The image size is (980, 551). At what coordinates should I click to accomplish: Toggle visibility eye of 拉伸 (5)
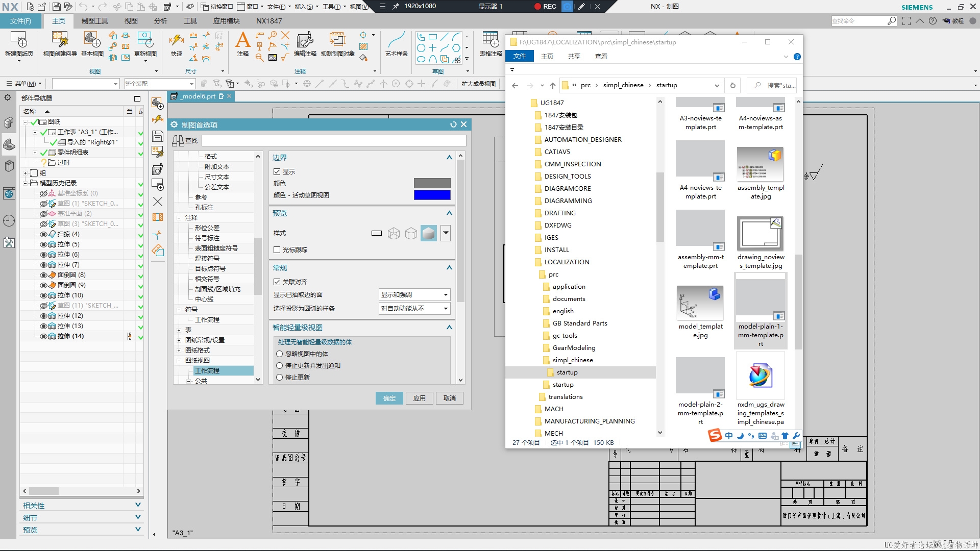click(43, 244)
